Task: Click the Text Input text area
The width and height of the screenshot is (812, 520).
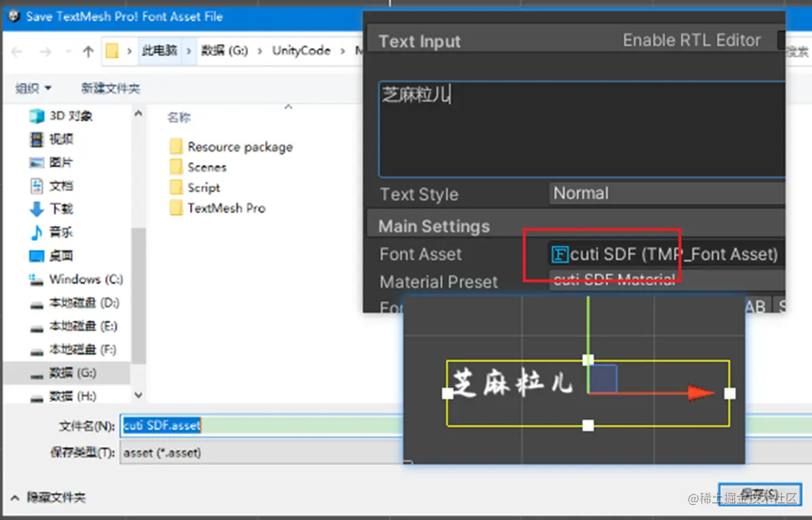Action: pyautogui.click(x=582, y=129)
